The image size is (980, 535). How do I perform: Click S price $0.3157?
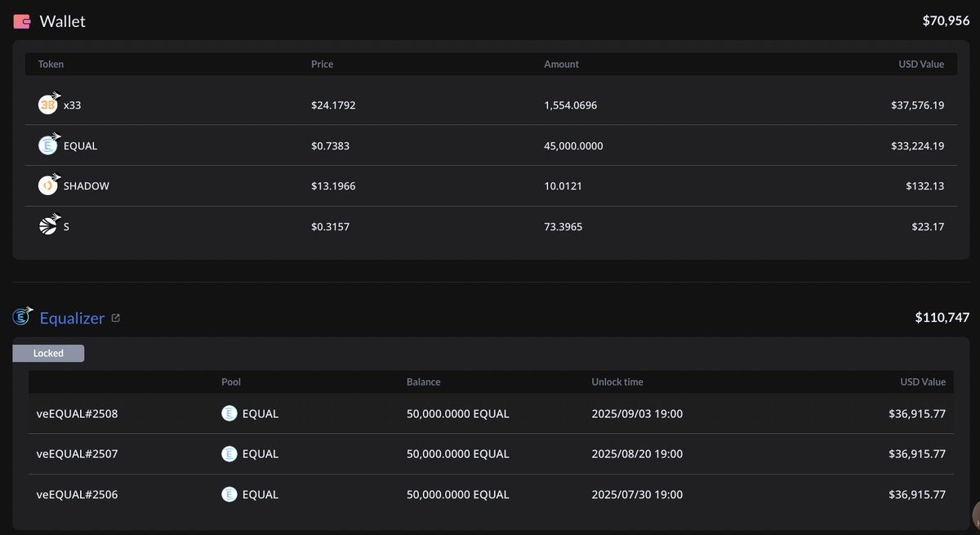330,227
